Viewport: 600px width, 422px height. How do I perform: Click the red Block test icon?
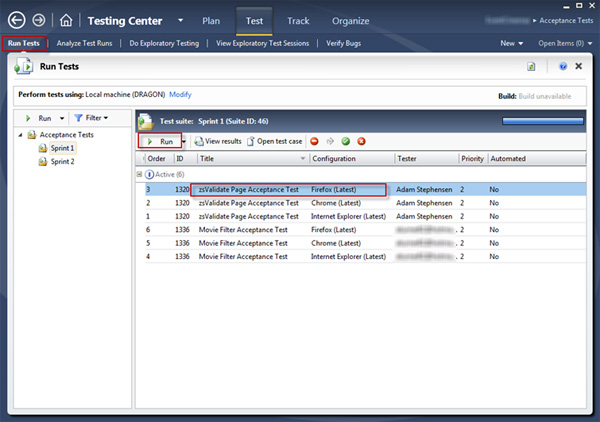314,141
